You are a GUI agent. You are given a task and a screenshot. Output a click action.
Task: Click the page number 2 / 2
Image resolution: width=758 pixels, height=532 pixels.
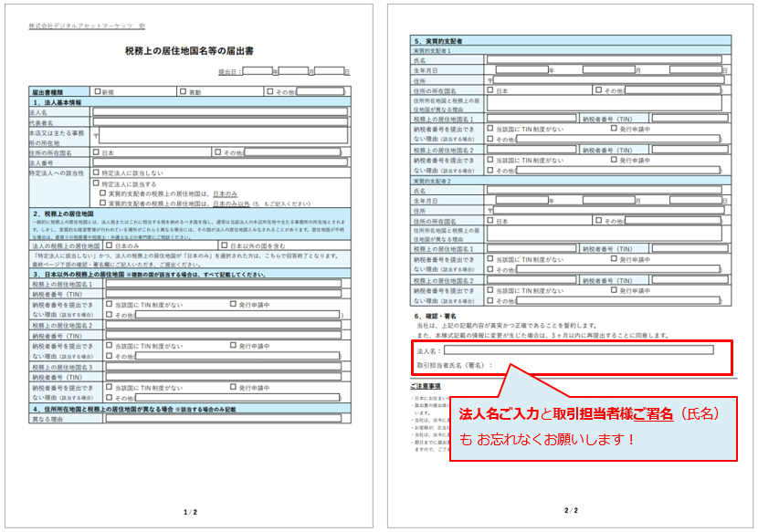click(571, 510)
